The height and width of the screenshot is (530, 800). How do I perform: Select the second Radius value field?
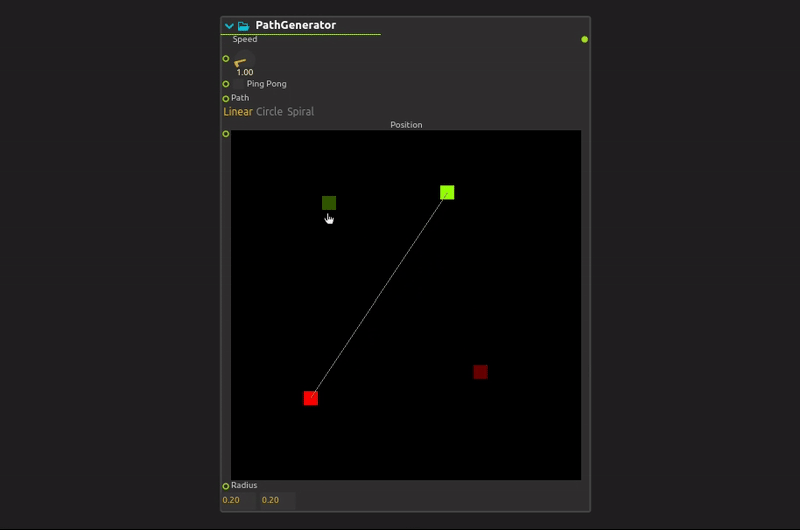tap(278, 500)
